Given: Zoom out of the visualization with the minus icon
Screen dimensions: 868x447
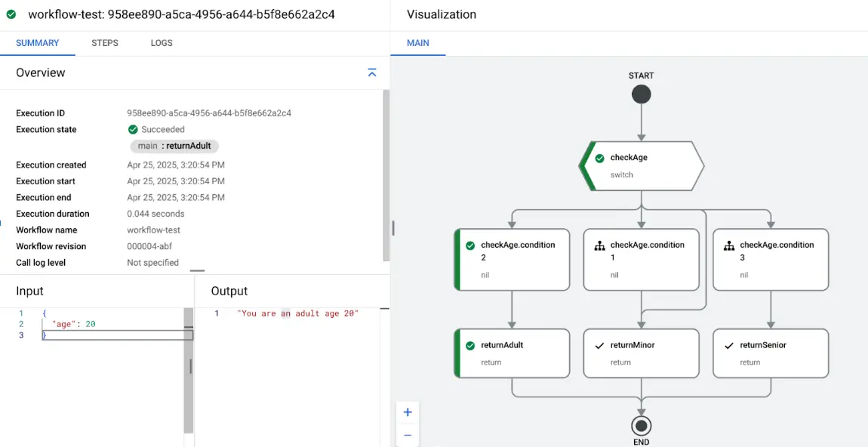Looking at the screenshot, I should coord(407,435).
